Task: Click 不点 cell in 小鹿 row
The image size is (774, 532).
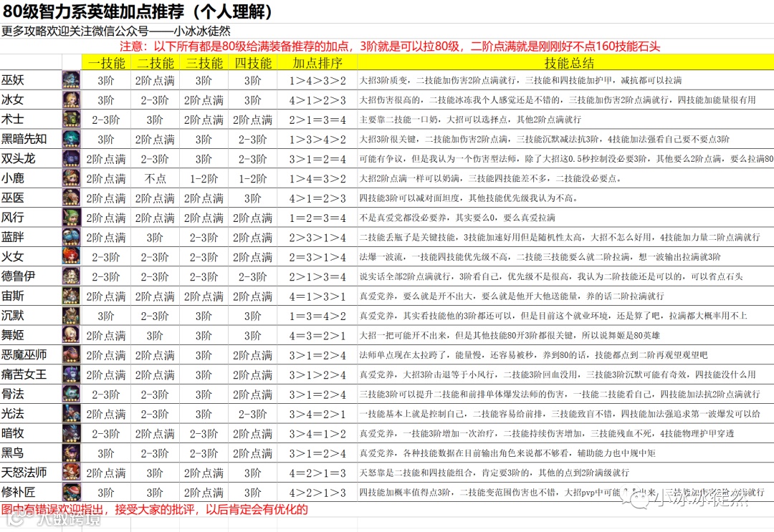Action: 155,178
